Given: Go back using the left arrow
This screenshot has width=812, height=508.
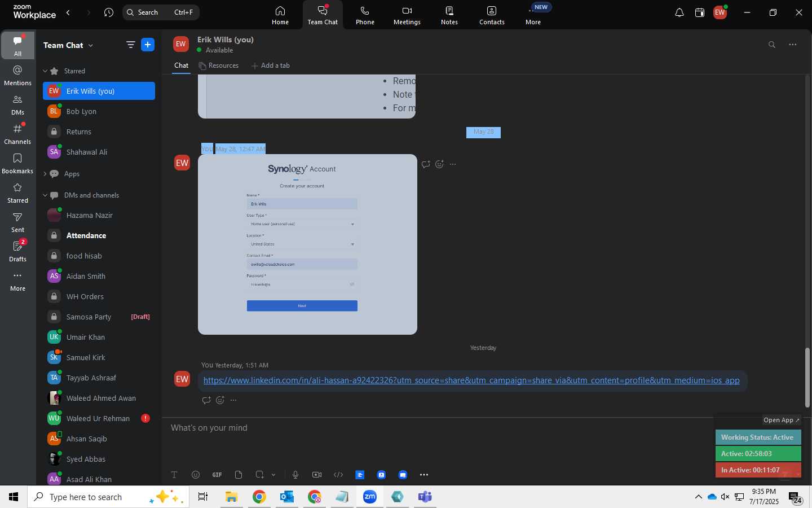Looking at the screenshot, I should [x=68, y=12].
